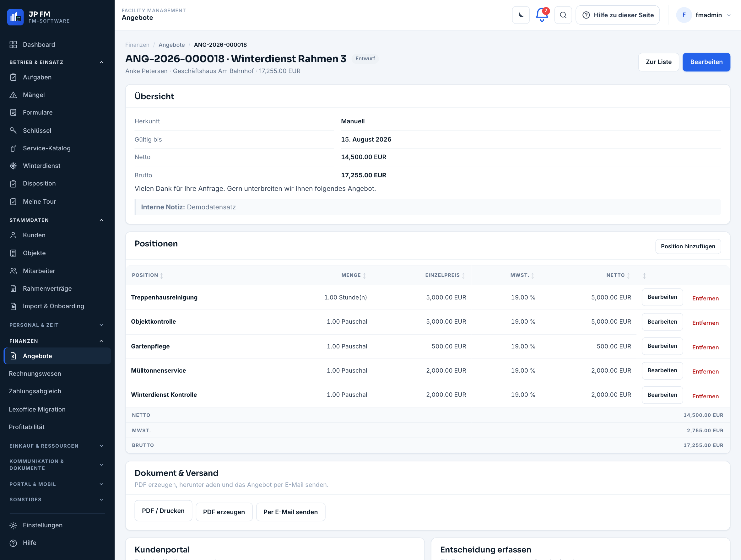Collapse the Finanzen section
This screenshot has width=741, height=560.
(101, 341)
